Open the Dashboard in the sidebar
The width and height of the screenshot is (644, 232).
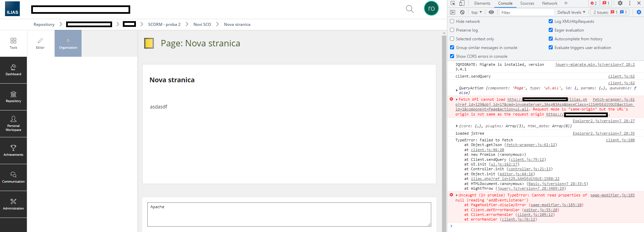click(x=13, y=70)
